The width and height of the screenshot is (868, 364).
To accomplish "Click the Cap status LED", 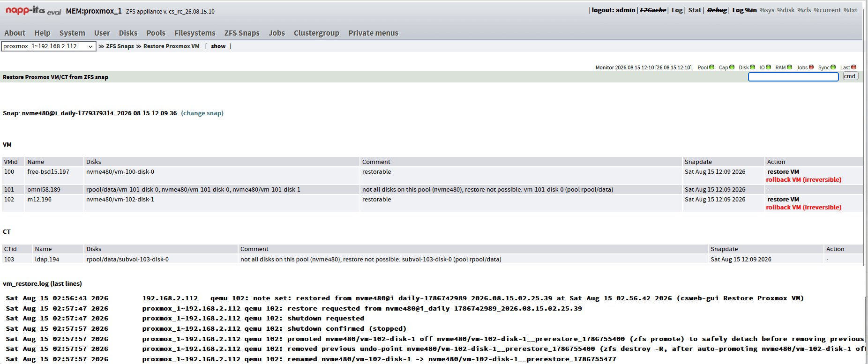I will [732, 67].
